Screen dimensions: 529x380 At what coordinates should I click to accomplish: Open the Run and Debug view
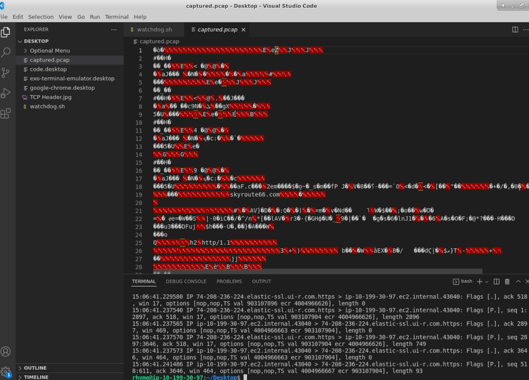(6, 93)
